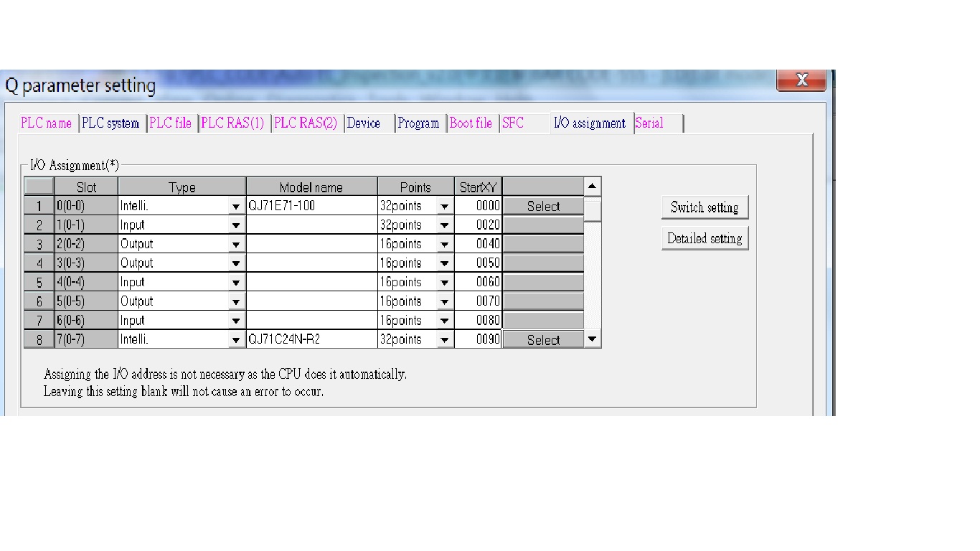Open Points dropdown for slot 7(0-7)

(445, 340)
